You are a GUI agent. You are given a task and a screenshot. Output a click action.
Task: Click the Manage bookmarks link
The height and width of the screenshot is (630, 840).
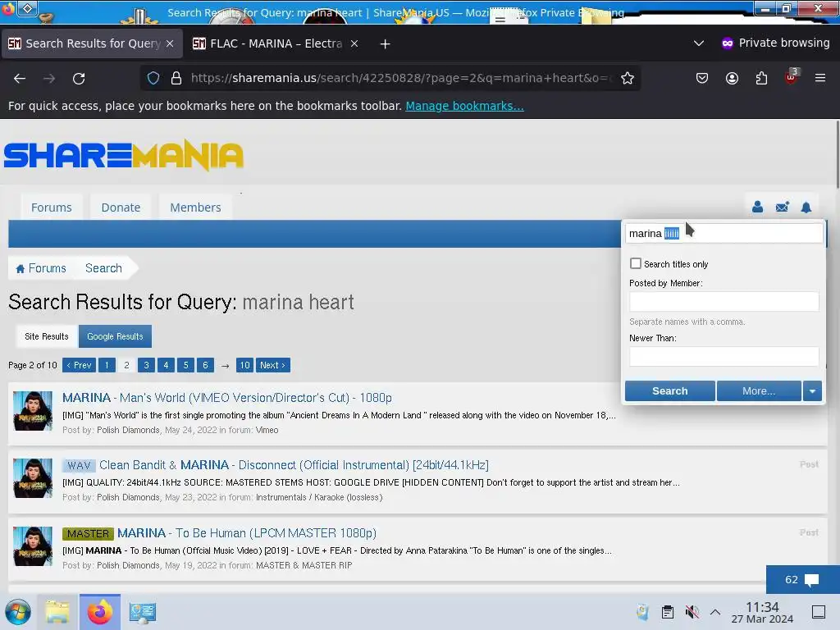tap(464, 106)
